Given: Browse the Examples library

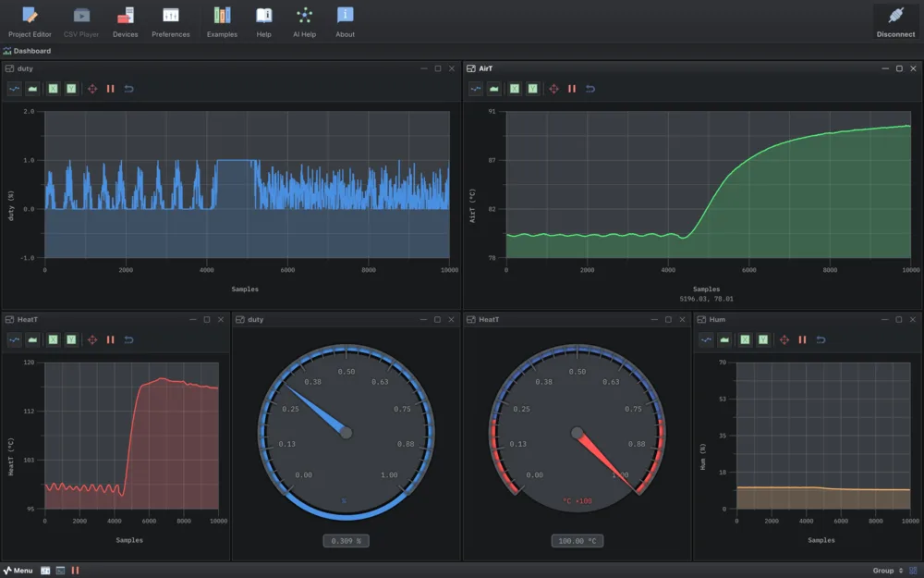Looking at the screenshot, I should (x=222, y=22).
